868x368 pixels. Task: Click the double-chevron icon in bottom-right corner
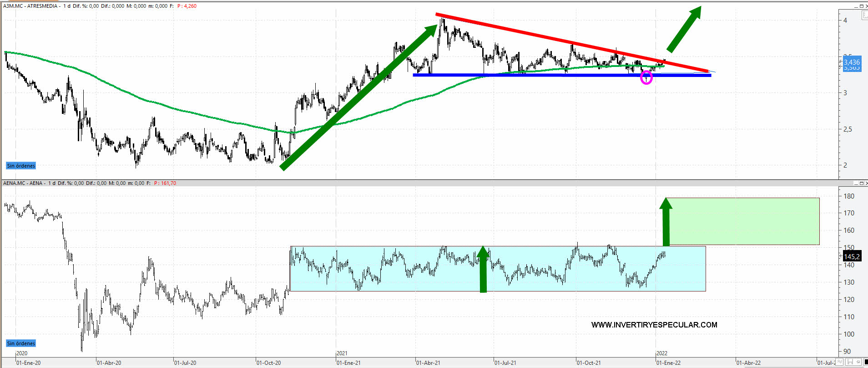coord(840,362)
